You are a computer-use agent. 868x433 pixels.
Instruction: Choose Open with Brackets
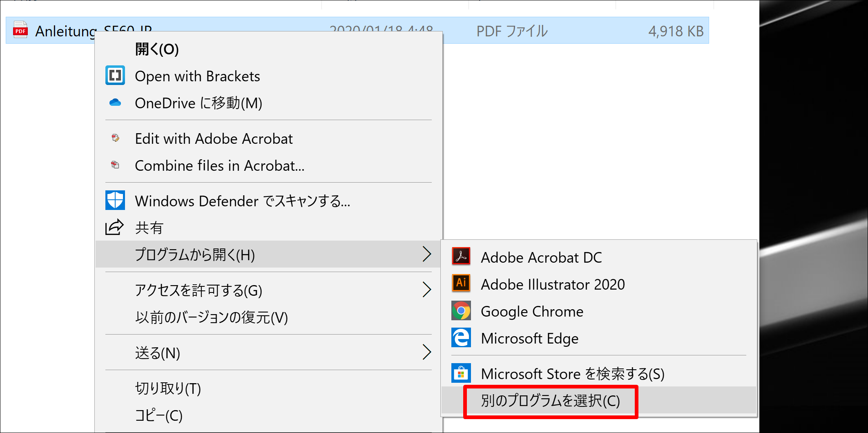269,76
